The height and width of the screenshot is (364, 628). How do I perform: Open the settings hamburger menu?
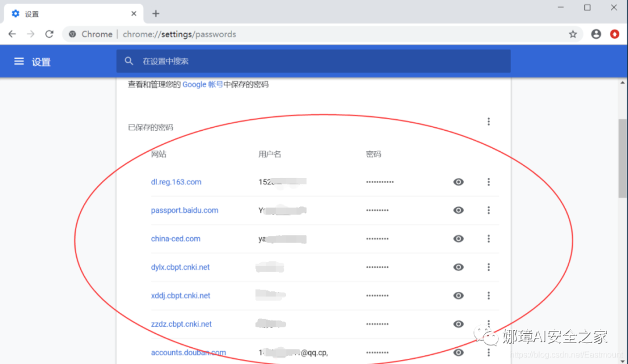pyautogui.click(x=19, y=61)
